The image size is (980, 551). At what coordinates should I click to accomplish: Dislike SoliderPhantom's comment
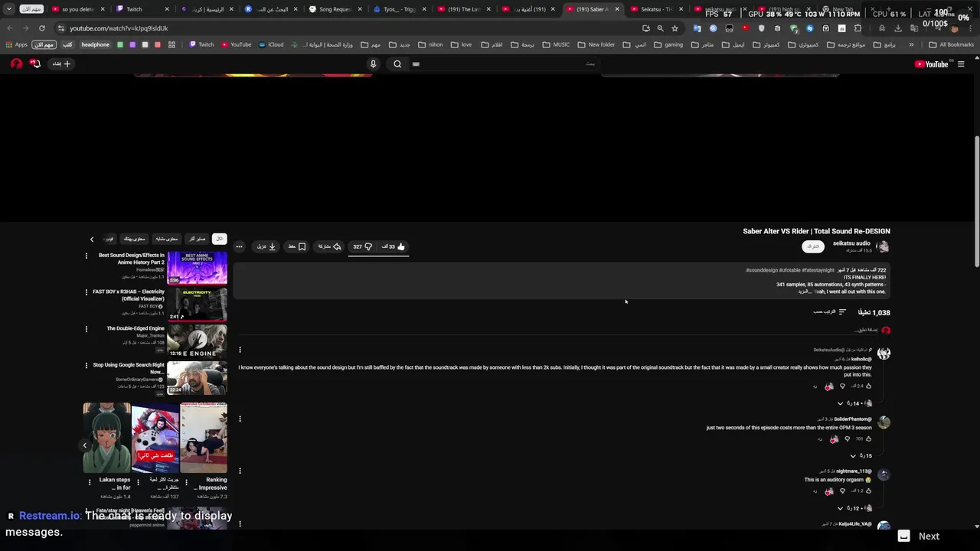tap(847, 439)
